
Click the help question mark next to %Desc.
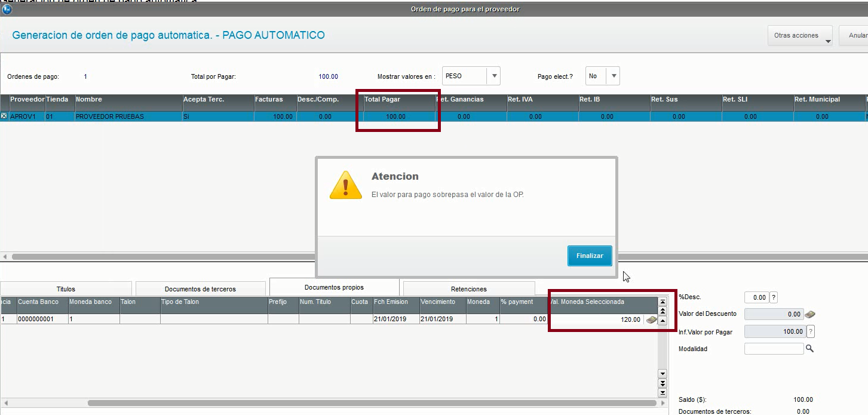[774, 297]
